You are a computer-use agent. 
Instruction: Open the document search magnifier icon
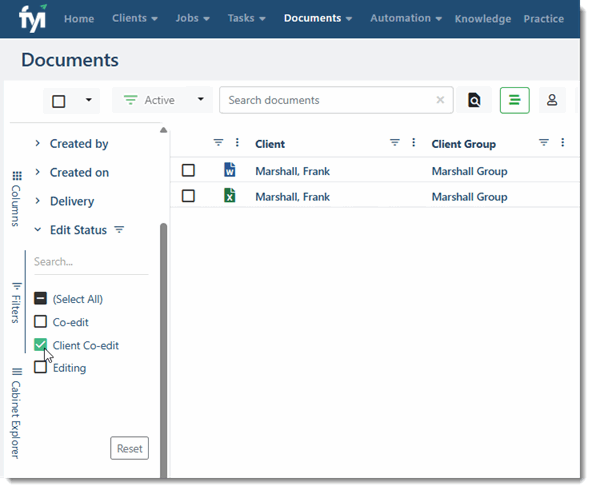[x=474, y=100]
